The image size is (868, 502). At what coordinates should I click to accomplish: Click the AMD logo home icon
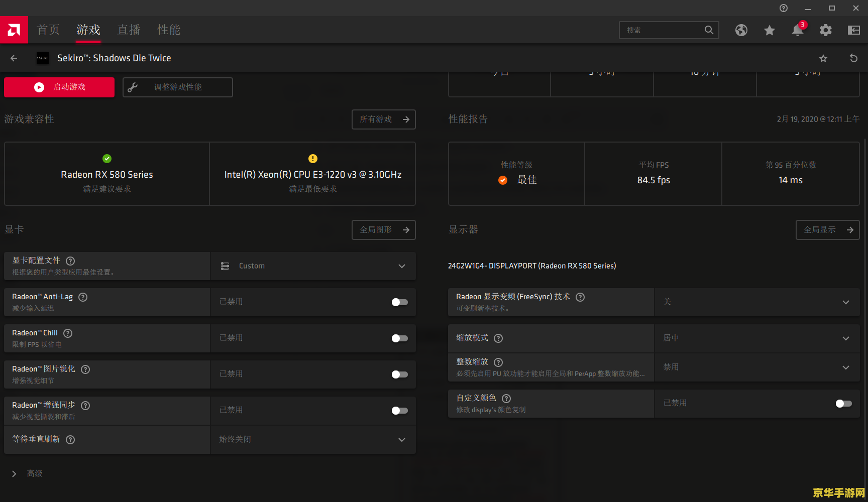click(14, 30)
